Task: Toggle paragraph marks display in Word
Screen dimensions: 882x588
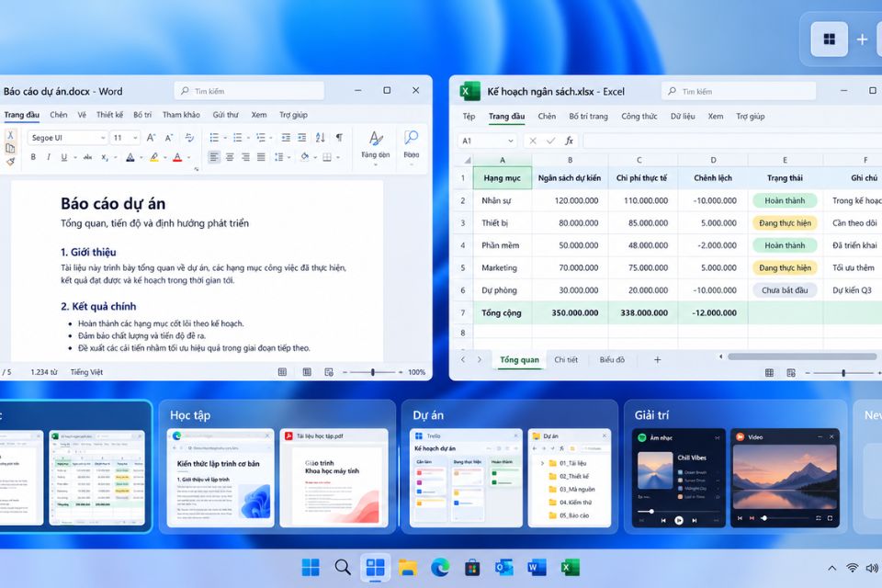Action: (x=339, y=137)
